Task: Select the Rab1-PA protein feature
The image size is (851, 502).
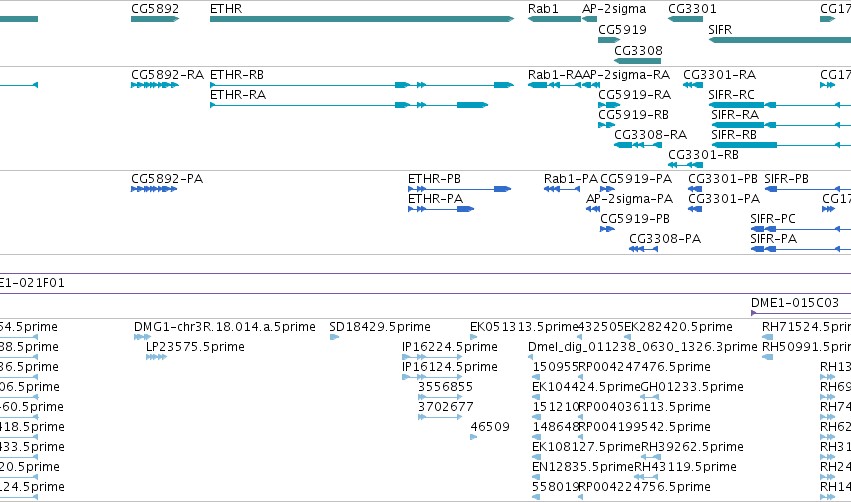Action: pos(562,189)
